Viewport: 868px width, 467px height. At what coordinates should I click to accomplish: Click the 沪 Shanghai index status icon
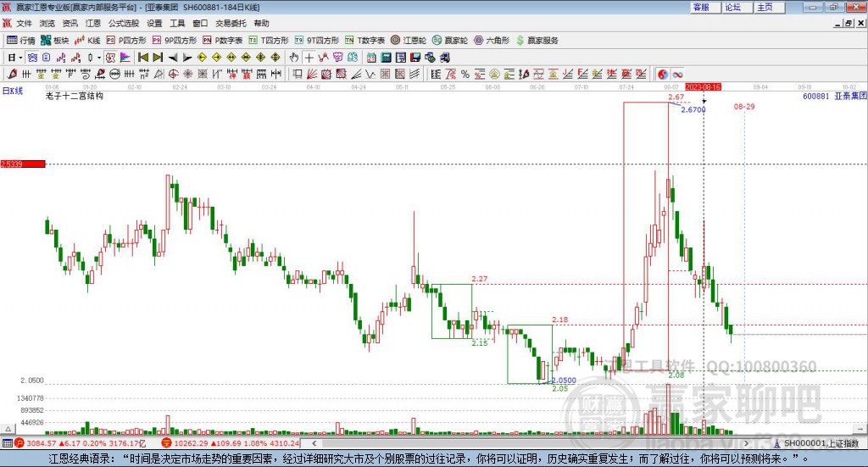click(x=19, y=443)
